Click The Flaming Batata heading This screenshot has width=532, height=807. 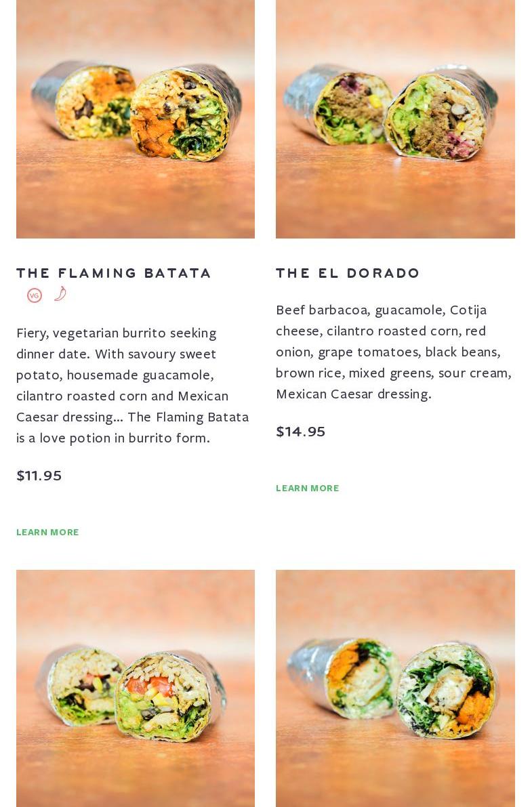(114, 273)
